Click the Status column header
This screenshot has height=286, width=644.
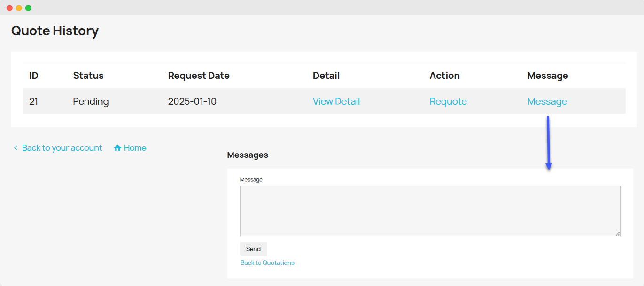click(x=88, y=76)
